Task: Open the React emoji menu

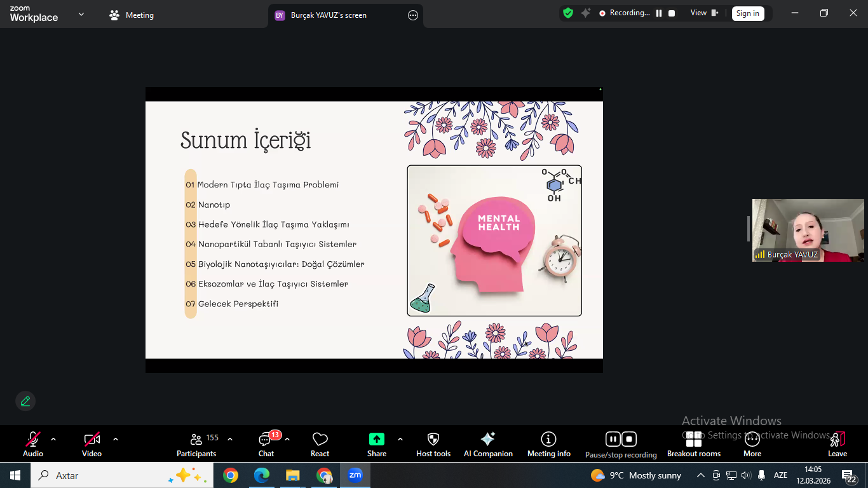Action: coord(320,439)
